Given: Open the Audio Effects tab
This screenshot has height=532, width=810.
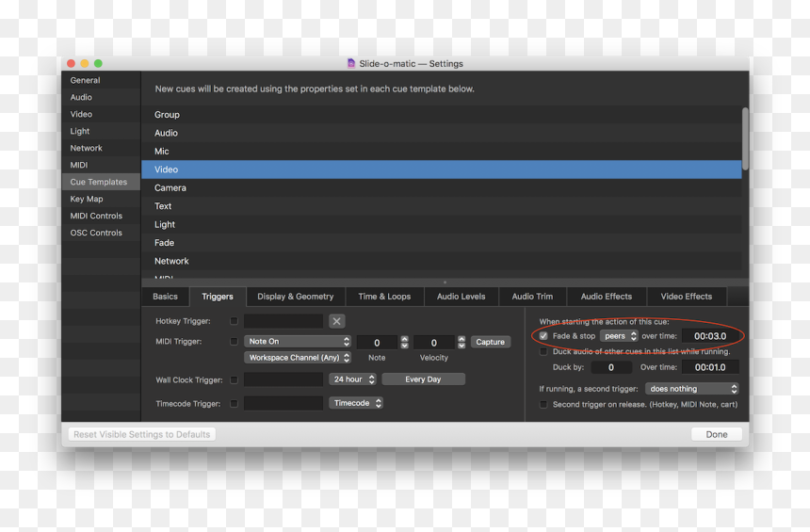Looking at the screenshot, I should coord(607,297).
